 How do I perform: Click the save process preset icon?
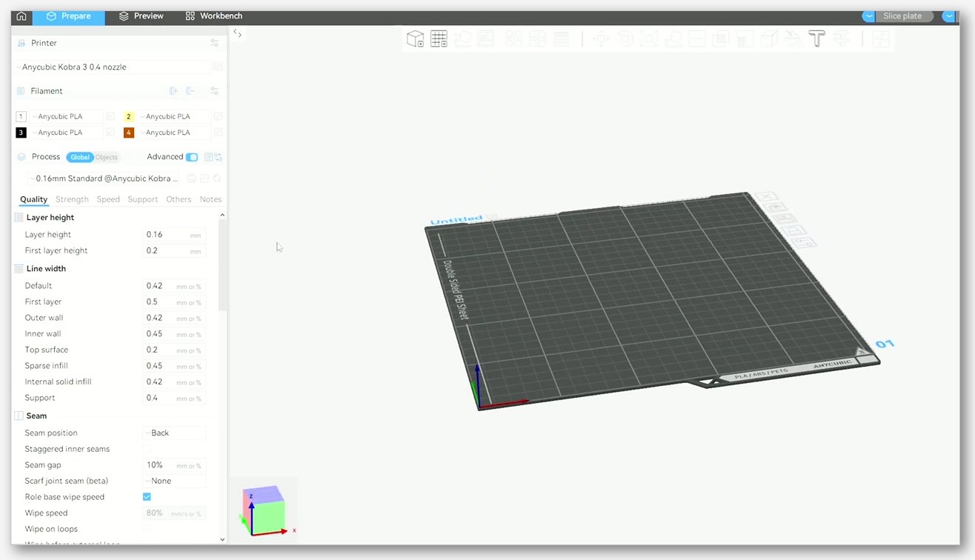(x=191, y=179)
